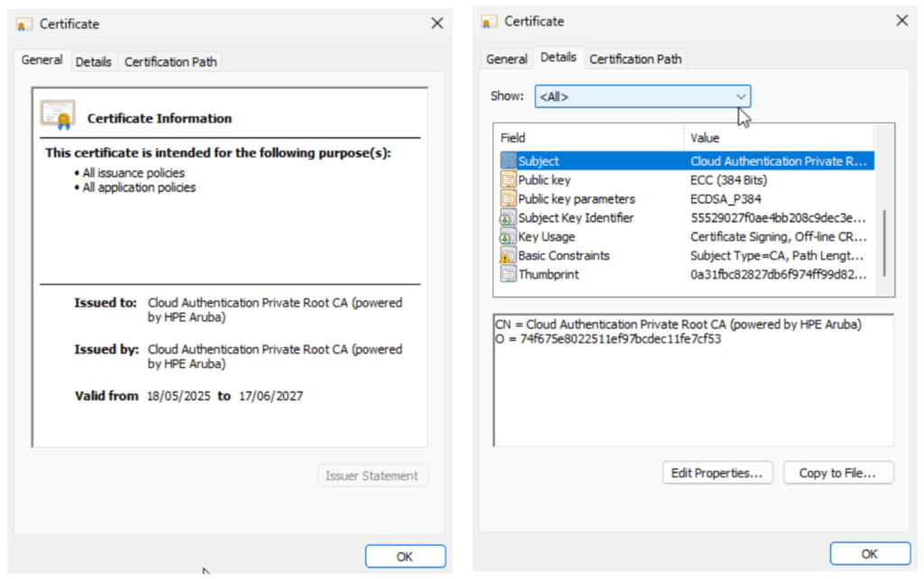Image resolution: width=924 pixels, height=579 pixels.
Task: Open the Show <All> dropdown
Action: point(642,96)
